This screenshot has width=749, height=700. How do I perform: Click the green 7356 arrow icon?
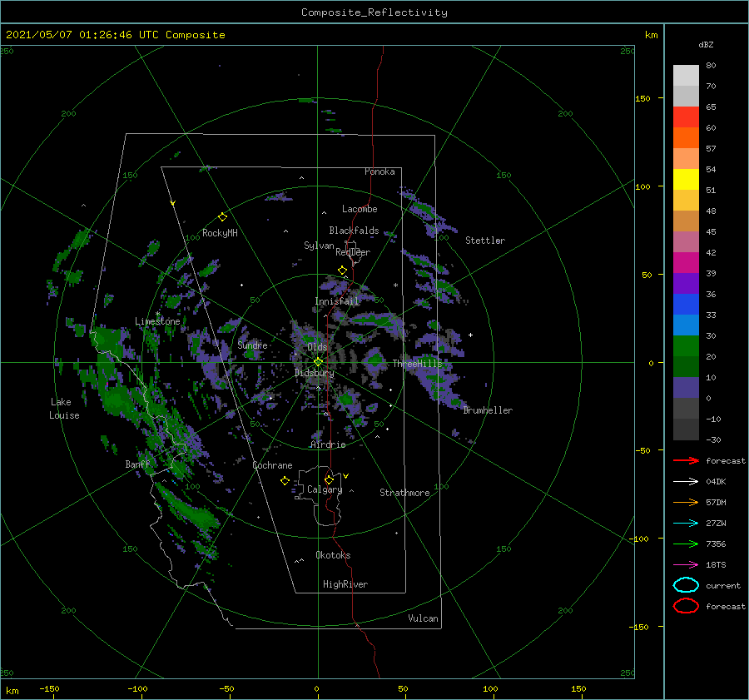[x=686, y=544]
